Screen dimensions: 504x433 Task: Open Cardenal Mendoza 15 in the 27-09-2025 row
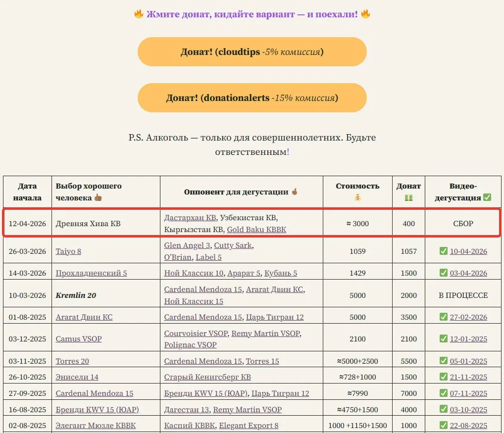point(95,393)
